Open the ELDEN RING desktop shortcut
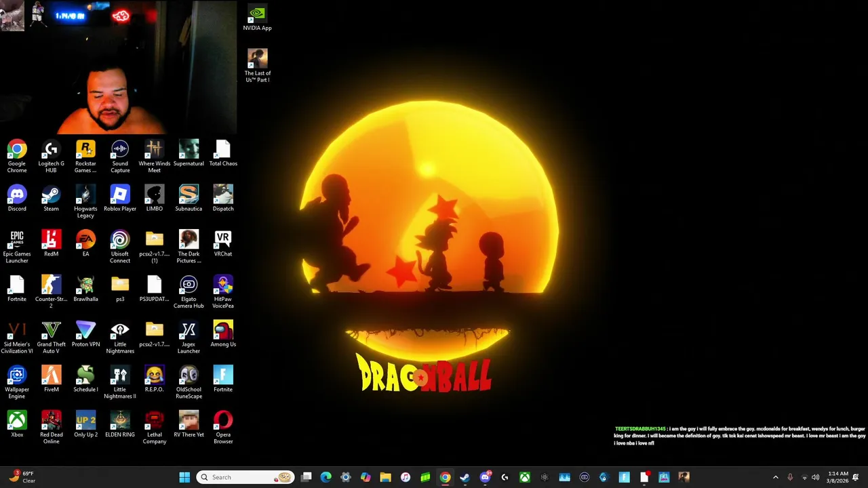This screenshot has width=868, height=488. [120, 424]
